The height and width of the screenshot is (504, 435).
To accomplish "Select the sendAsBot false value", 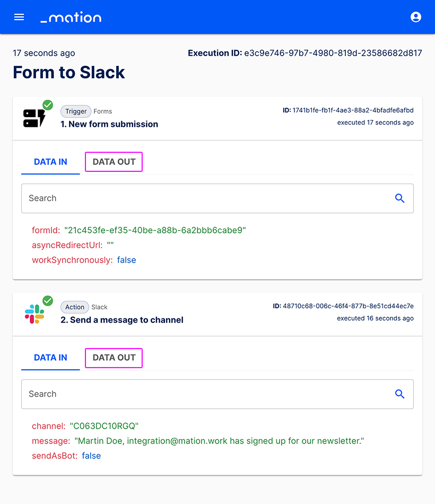I will (x=91, y=456).
